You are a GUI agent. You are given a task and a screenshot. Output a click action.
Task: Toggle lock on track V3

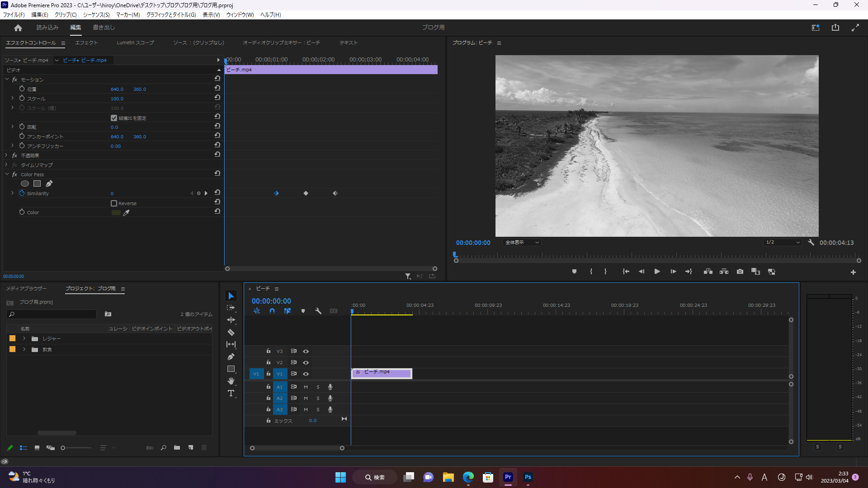269,351
